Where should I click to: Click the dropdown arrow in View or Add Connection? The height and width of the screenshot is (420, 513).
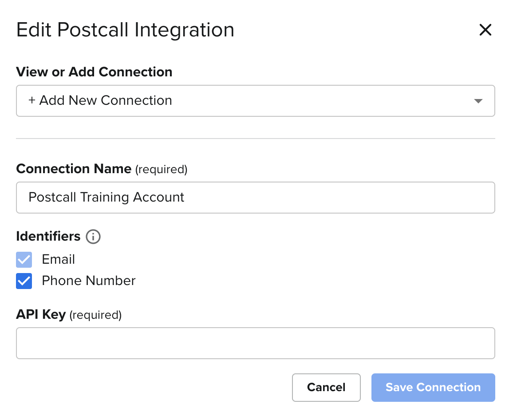[x=478, y=101]
